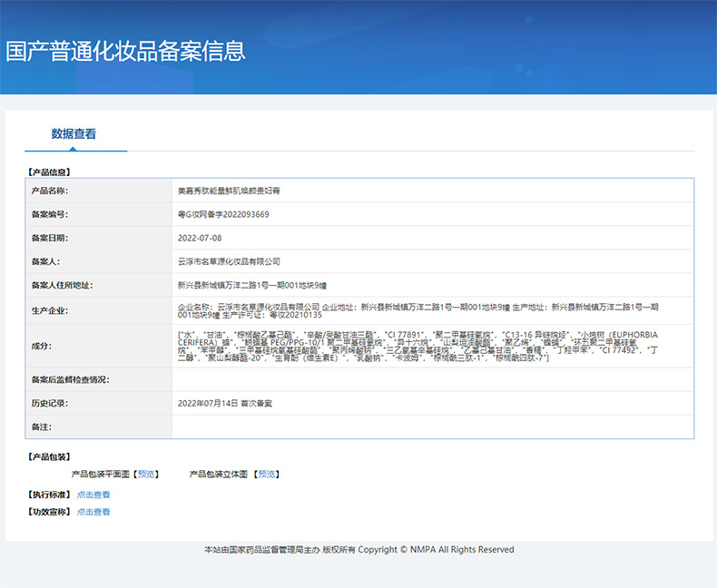Click the 备案后监督检查情况 row label
The width and height of the screenshot is (717, 588).
pyautogui.click(x=71, y=380)
